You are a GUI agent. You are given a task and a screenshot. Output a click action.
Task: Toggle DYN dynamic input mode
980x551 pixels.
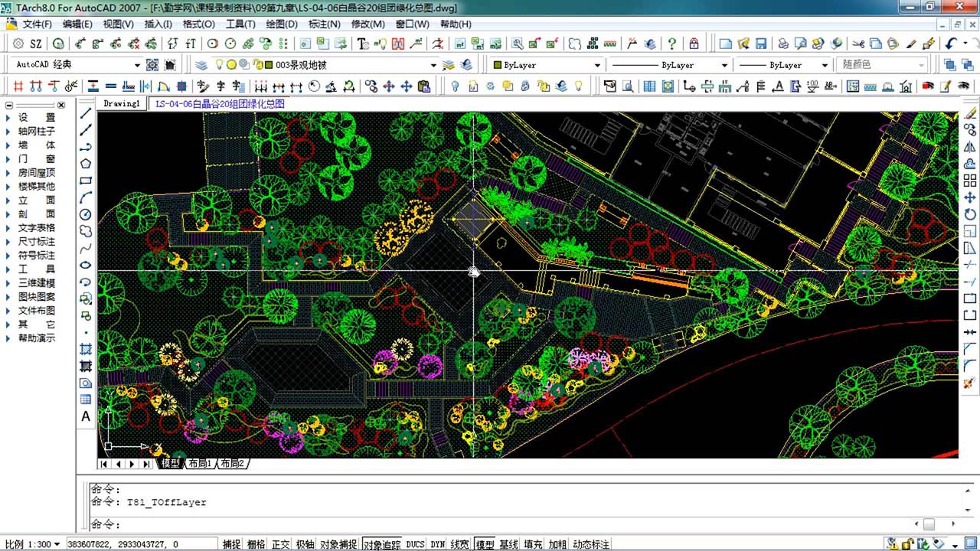437,544
